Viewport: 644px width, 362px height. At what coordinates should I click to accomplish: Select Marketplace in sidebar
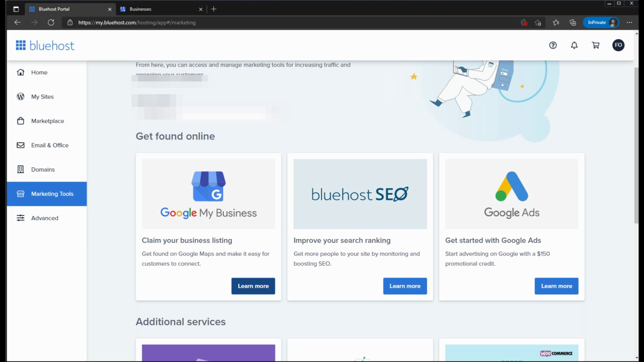[47, 121]
